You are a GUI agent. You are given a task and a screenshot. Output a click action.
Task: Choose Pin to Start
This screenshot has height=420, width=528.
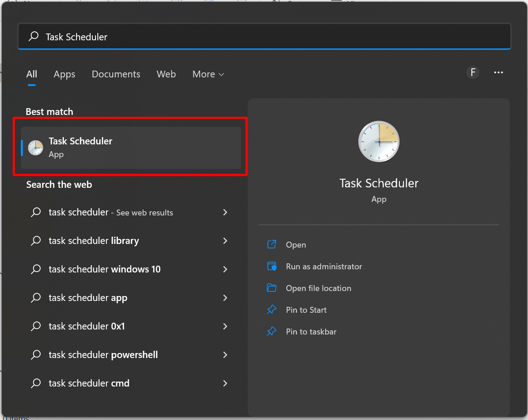tap(306, 310)
